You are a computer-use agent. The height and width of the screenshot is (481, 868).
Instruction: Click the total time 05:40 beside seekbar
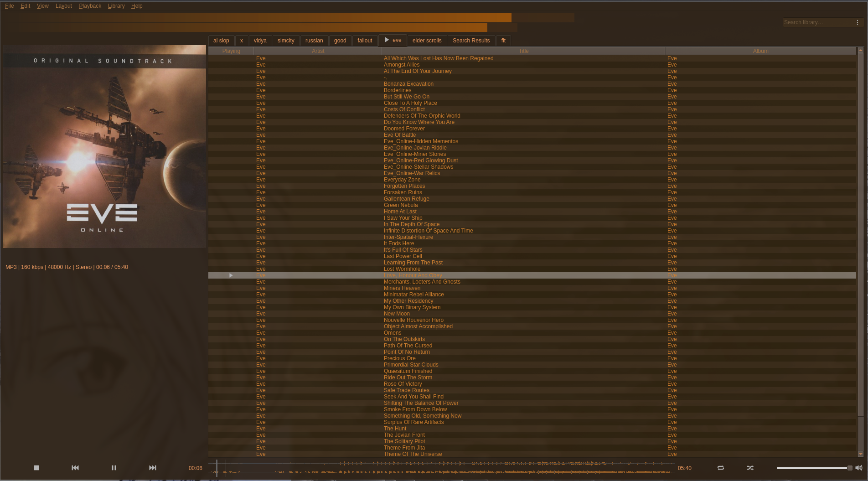pyautogui.click(x=685, y=468)
